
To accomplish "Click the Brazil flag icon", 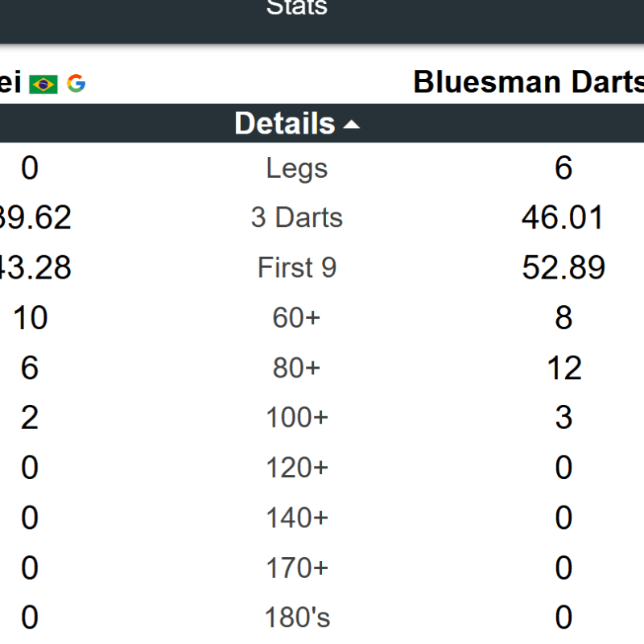I will 43,85.
